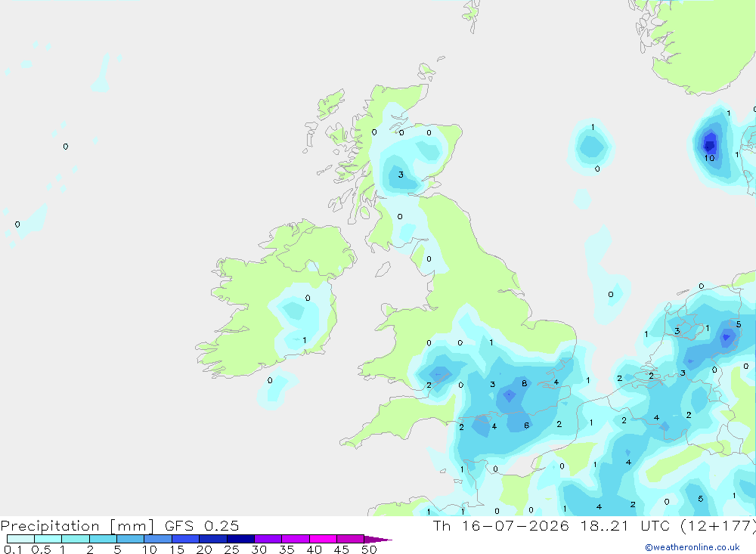Click the '10' value on the dark blue patch off Norway
756x554 pixels.
[x=709, y=158]
